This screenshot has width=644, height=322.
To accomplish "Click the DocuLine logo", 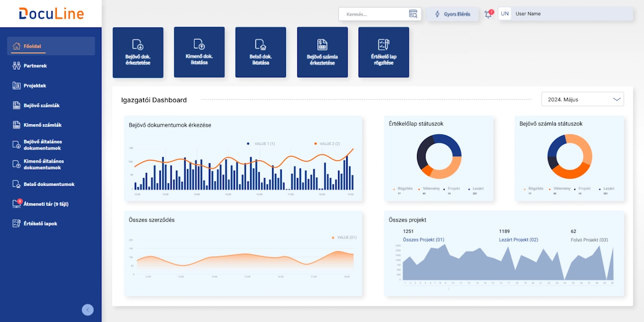I will click(50, 13).
